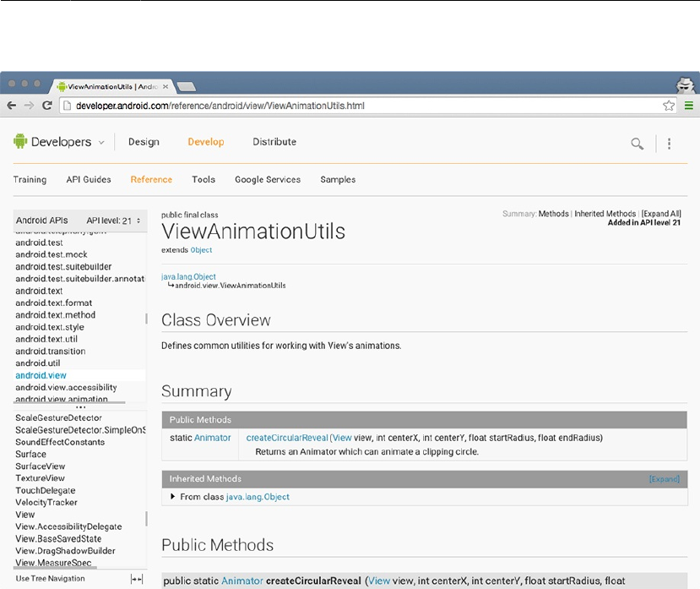The height and width of the screenshot is (589, 700).
Task: Open Samples tab
Action: pyautogui.click(x=338, y=179)
